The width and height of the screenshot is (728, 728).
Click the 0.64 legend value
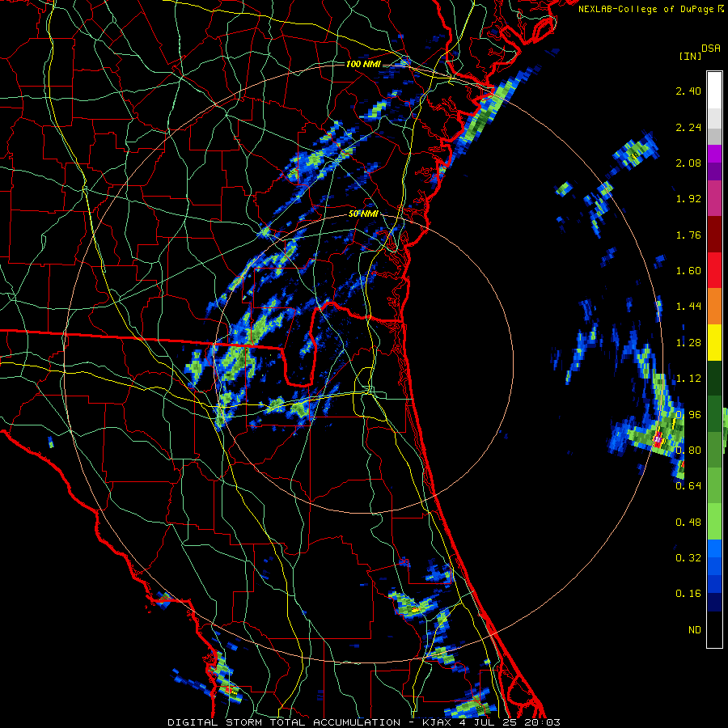click(688, 486)
